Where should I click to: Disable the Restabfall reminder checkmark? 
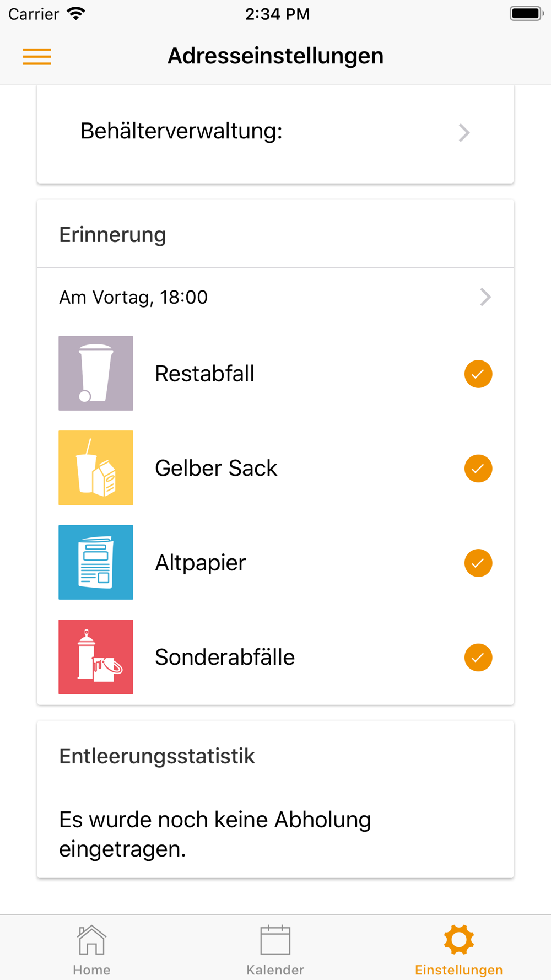[x=478, y=374]
